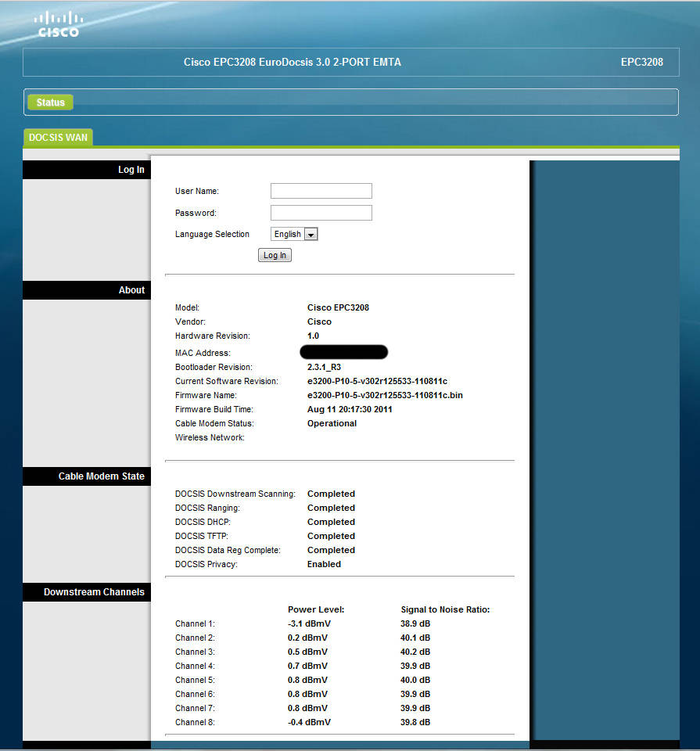This screenshot has width=700, height=751.
Task: Select Channel 1 power level value
Action: pos(307,623)
